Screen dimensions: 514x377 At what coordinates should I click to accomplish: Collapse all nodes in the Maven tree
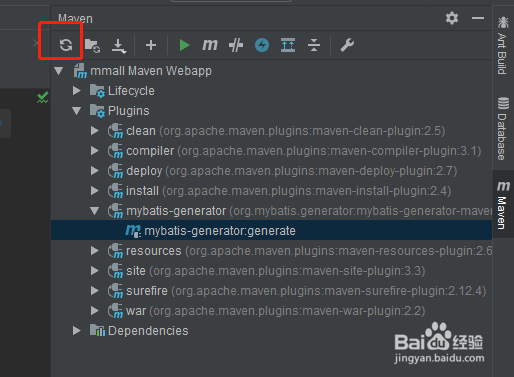314,45
